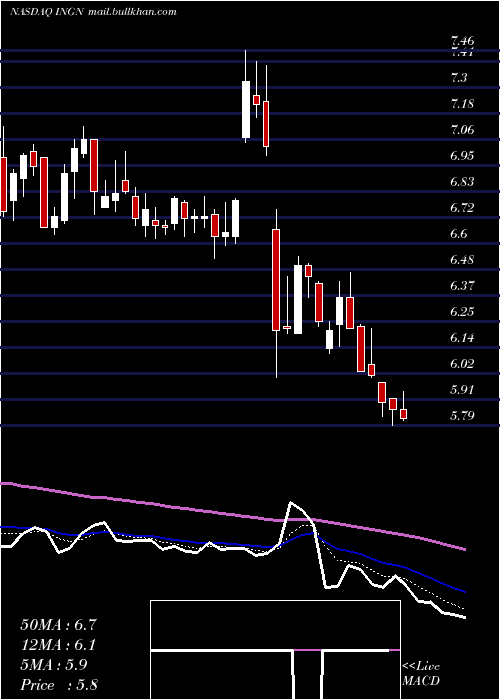The image size is (500, 700).
Task: Click the tall white candle near 7.3
Action: click(x=246, y=109)
